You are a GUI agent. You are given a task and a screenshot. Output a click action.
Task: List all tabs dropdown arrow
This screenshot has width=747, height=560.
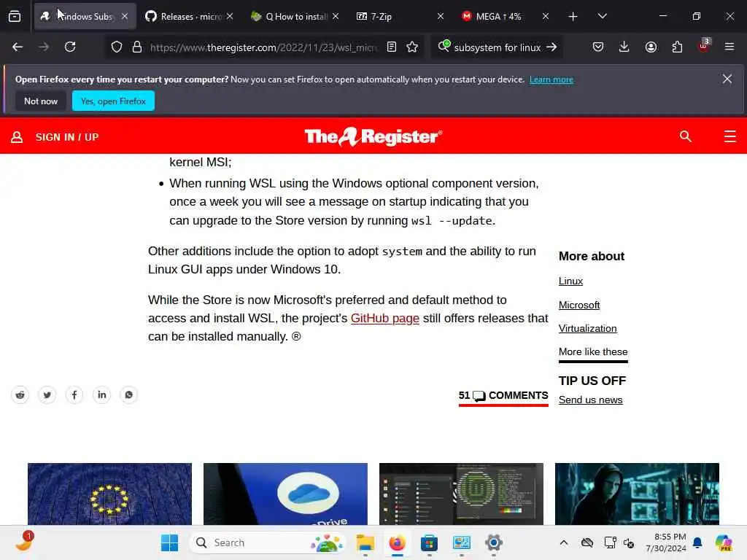pyautogui.click(x=602, y=17)
